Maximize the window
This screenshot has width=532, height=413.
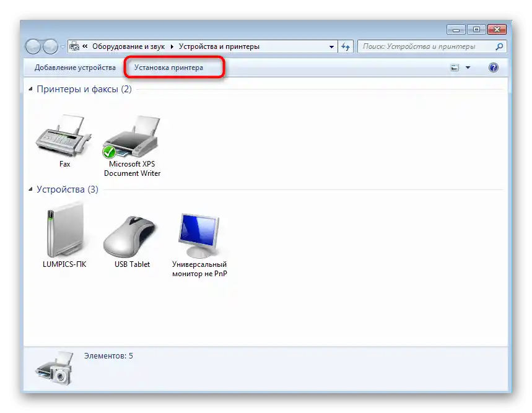(x=476, y=30)
